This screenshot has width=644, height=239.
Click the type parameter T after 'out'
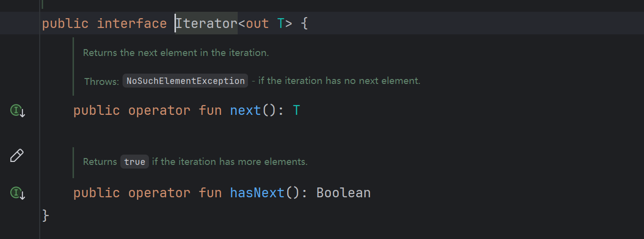[281, 23]
